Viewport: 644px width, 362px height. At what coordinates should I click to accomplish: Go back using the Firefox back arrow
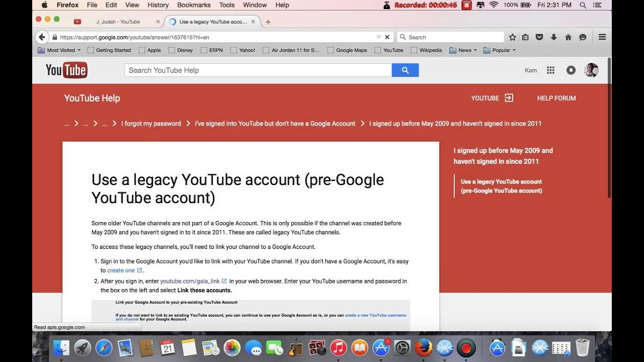[x=42, y=37]
